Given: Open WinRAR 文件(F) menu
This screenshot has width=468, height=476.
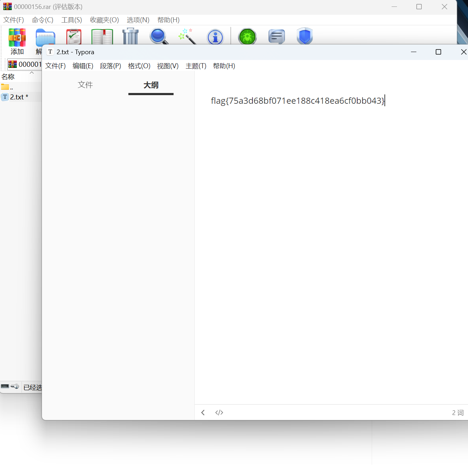Looking at the screenshot, I should point(14,20).
